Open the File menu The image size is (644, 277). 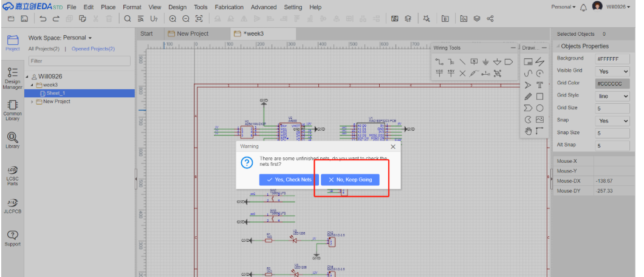72,7
